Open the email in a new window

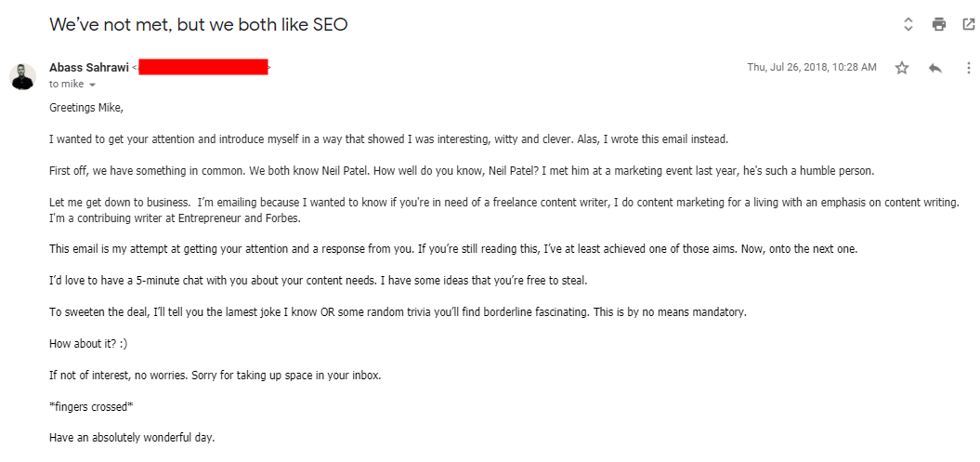pyautogui.click(x=968, y=25)
